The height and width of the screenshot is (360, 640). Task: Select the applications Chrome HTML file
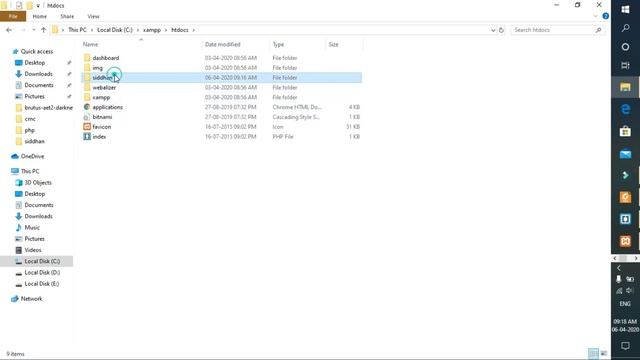pyautogui.click(x=107, y=107)
